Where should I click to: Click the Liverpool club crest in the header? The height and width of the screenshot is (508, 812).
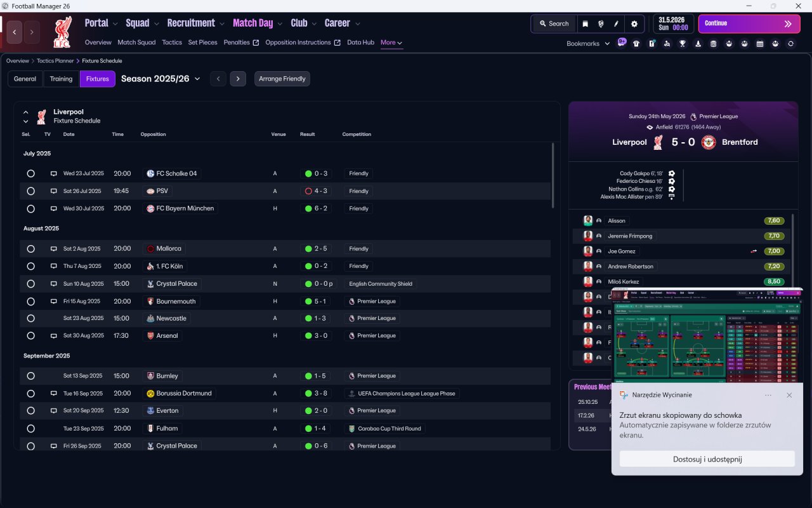[62, 32]
